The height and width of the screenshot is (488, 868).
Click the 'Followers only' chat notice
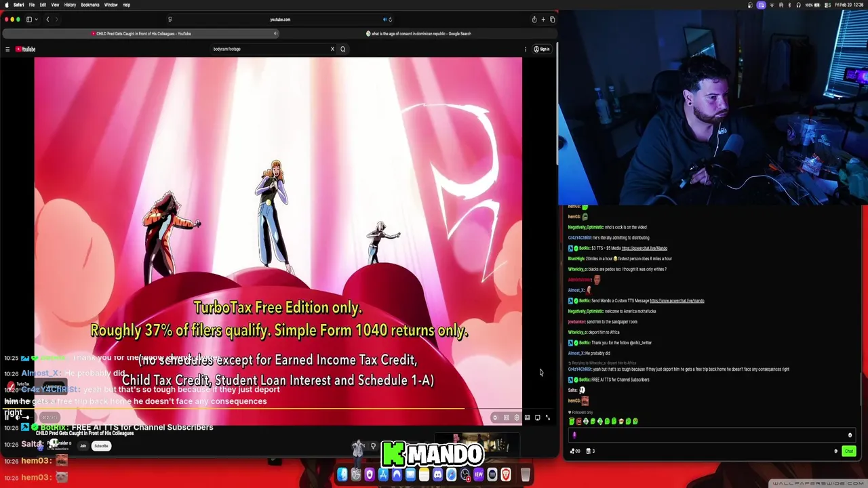580,412
